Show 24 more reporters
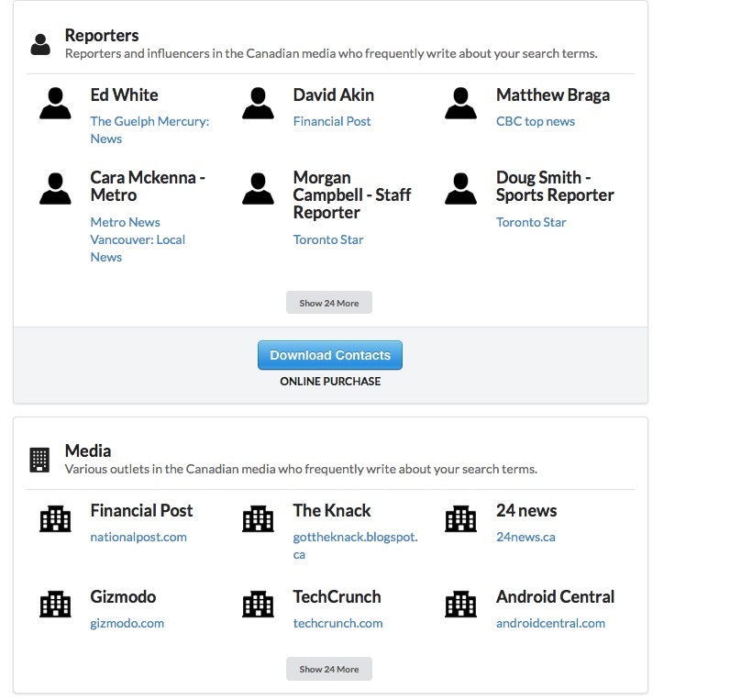Viewport: 730px width, 700px height. coord(329,303)
